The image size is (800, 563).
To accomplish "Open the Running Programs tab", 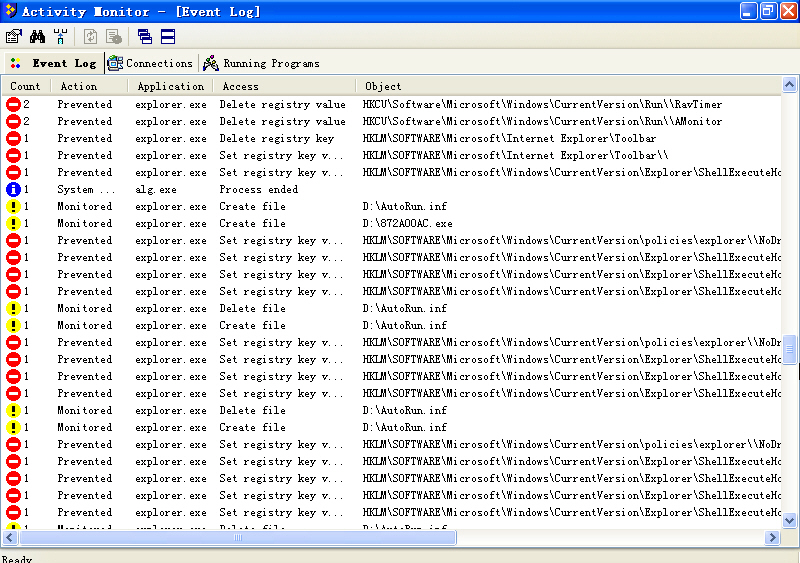I will coord(261,63).
